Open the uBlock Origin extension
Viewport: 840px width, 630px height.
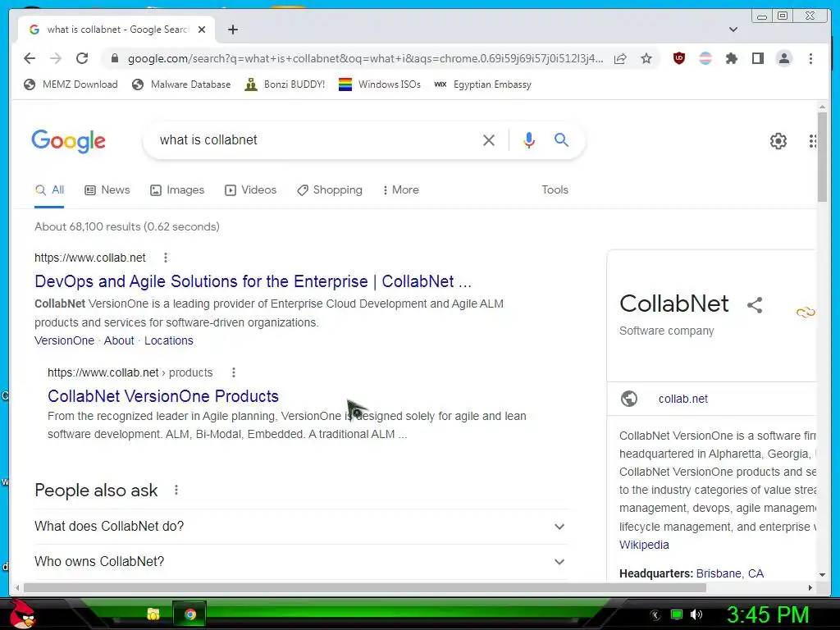(x=678, y=58)
